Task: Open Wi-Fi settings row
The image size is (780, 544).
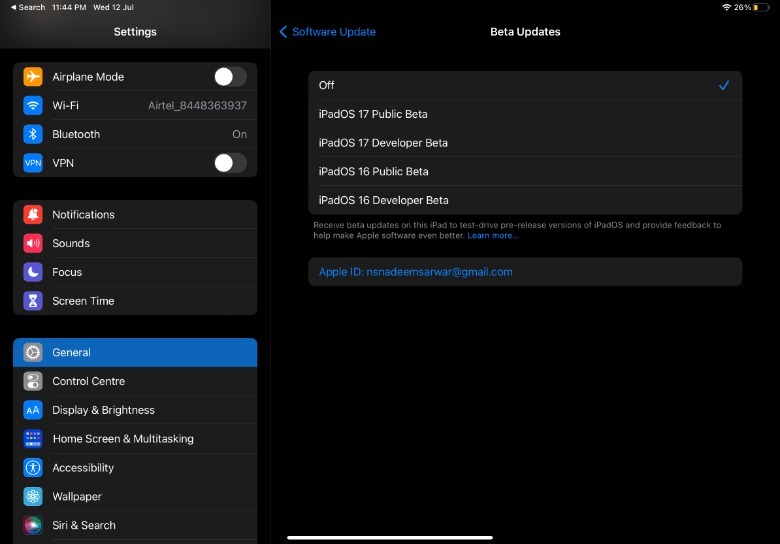Action: [135, 105]
